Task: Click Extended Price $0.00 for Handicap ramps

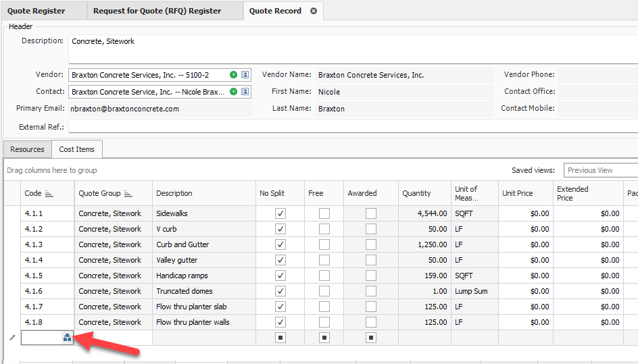Action: pyautogui.click(x=588, y=276)
